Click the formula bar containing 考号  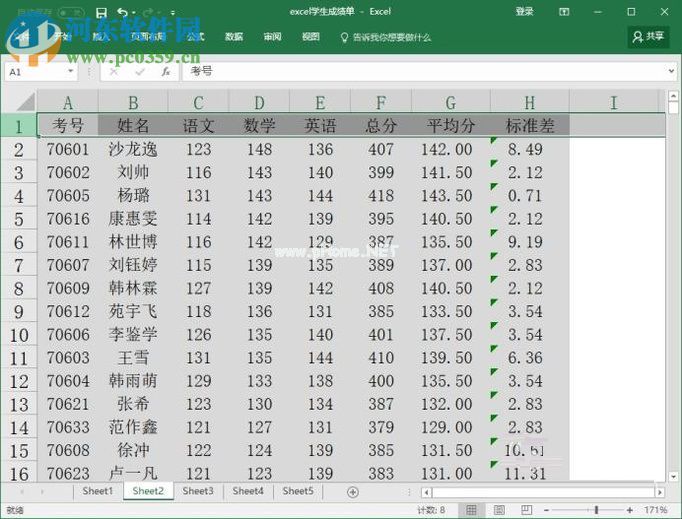[424, 72]
